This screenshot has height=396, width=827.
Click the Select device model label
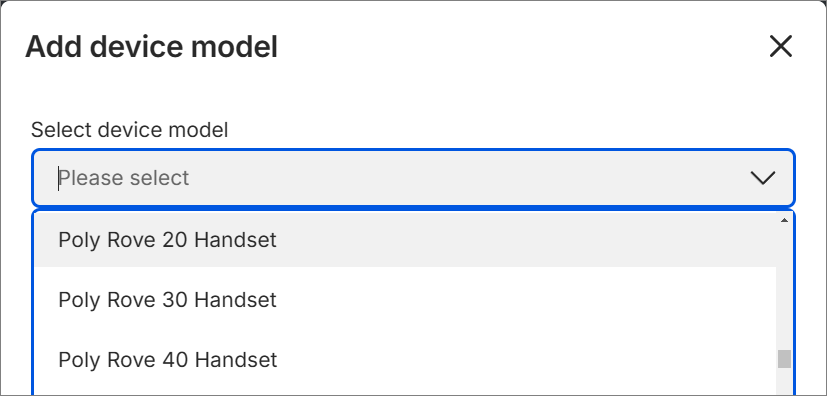coord(129,130)
